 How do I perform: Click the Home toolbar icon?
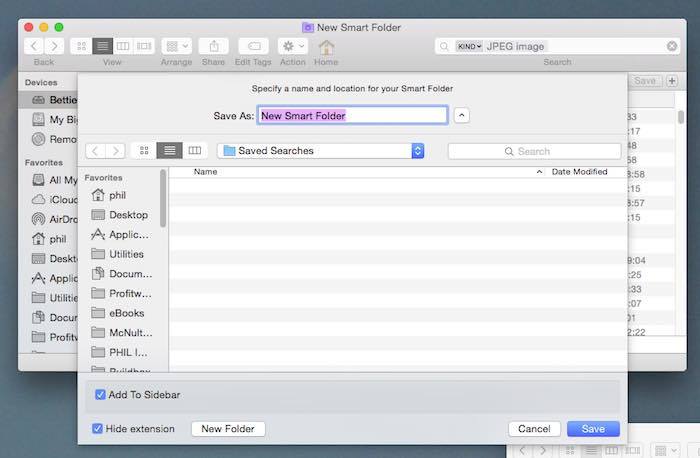[x=326, y=46]
